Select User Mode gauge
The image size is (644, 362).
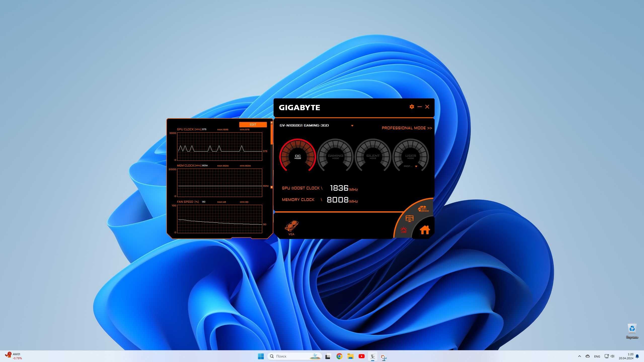point(410,155)
